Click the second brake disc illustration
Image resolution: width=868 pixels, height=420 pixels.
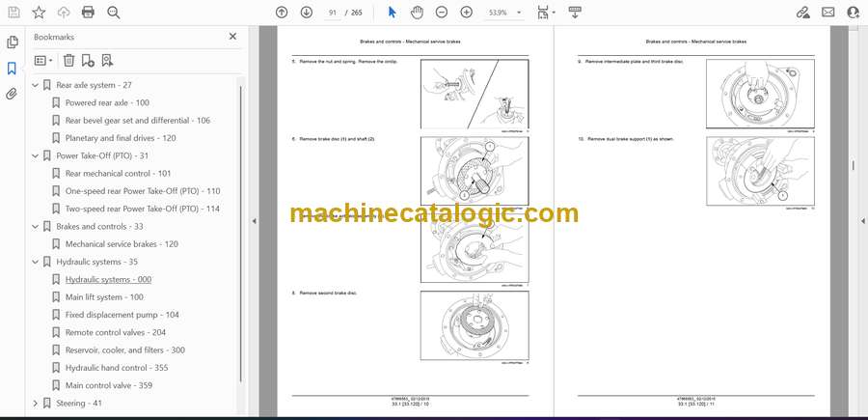click(x=475, y=325)
